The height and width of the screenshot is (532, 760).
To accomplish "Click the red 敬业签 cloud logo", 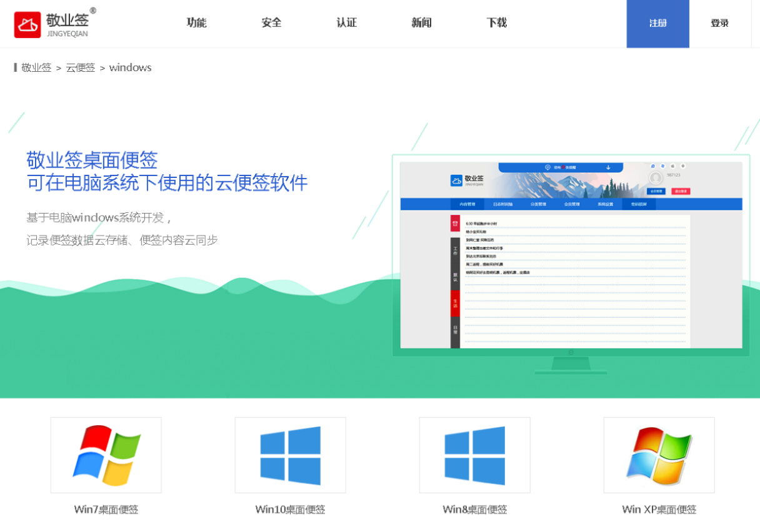I will click(27, 24).
